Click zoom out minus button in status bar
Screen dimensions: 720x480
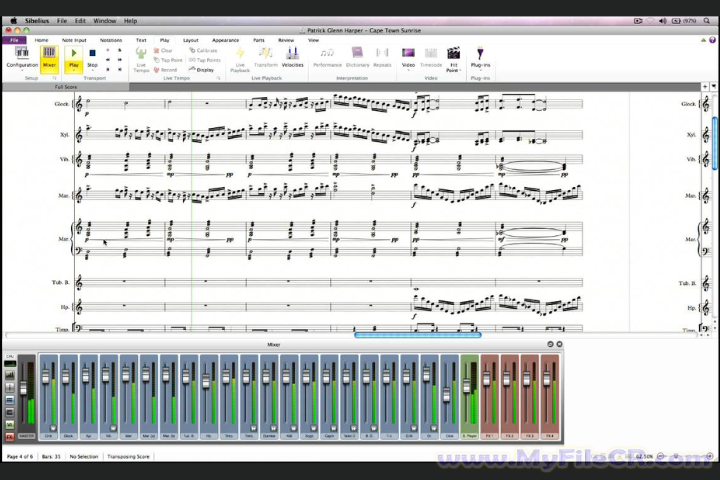(660, 456)
